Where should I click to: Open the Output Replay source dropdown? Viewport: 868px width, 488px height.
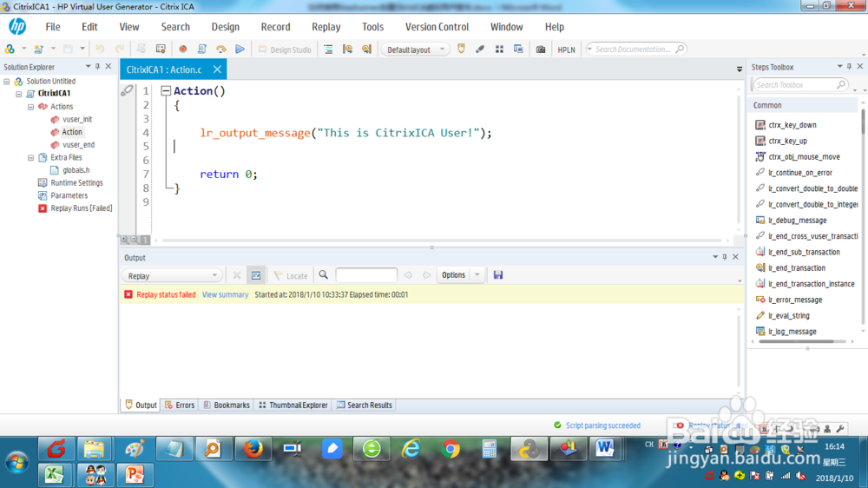click(172, 276)
